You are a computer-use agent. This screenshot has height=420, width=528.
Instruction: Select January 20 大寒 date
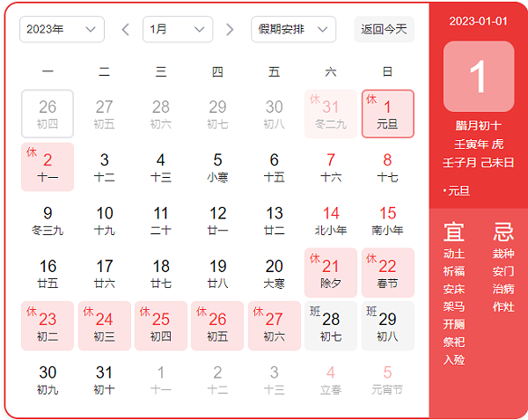coord(275,272)
